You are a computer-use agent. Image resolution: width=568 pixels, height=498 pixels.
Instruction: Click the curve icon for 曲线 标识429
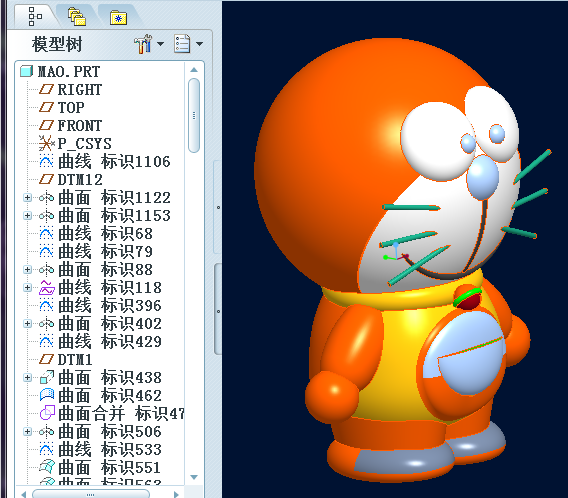(46, 342)
